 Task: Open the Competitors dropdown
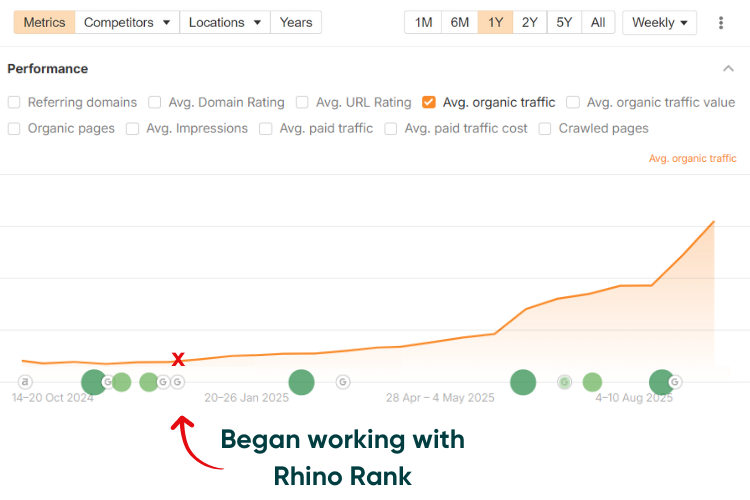click(127, 22)
